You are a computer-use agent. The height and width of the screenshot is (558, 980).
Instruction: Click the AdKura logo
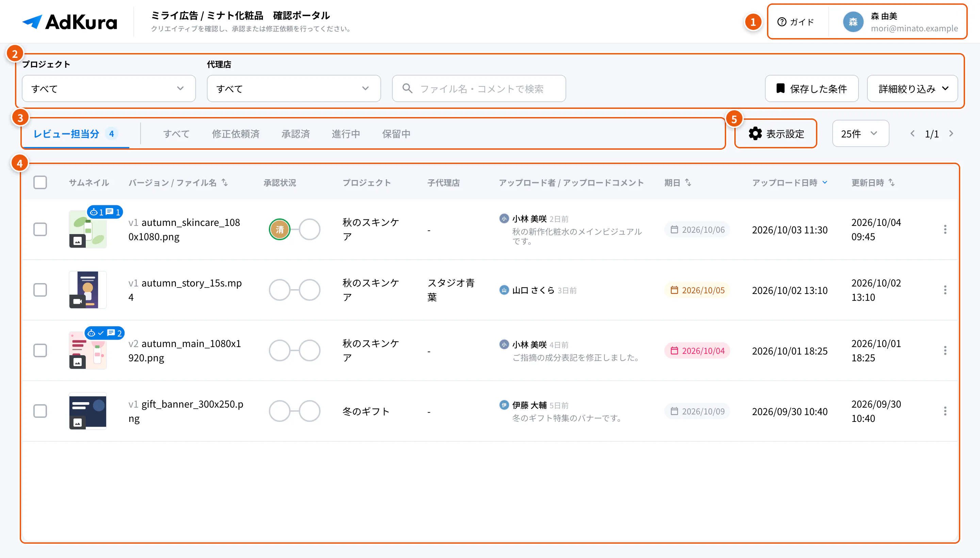coord(70,22)
